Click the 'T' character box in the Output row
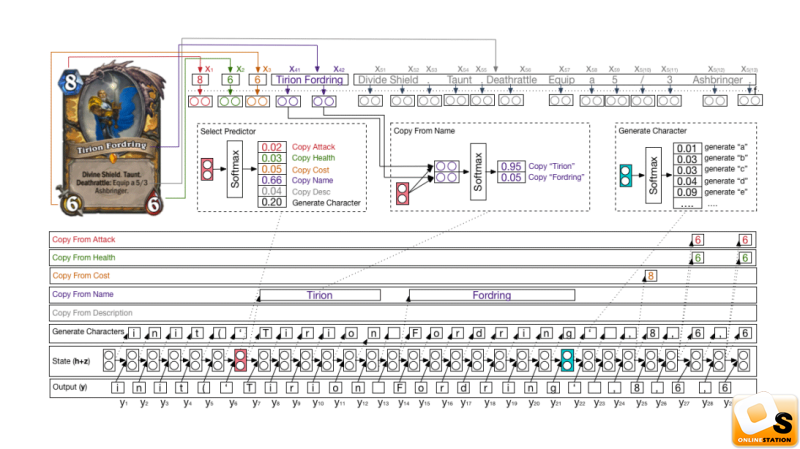 click(249, 388)
